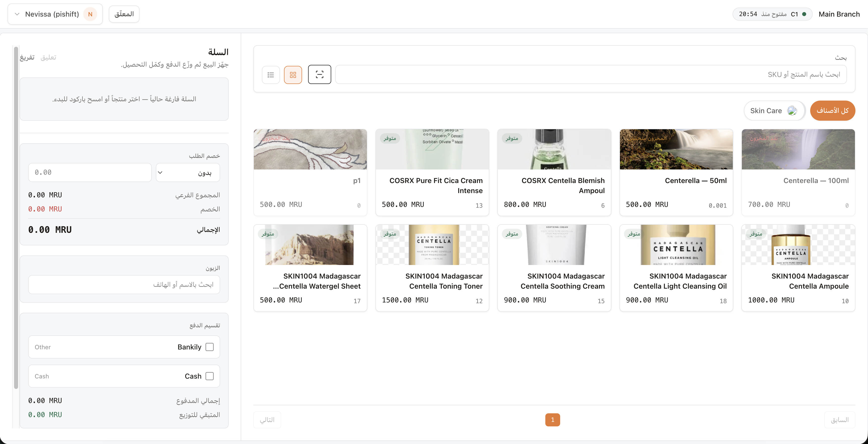Add SKIN1004 Madagascar Centella Ampoule product
This screenshot has height=444, width=868.
click(798, 268)
